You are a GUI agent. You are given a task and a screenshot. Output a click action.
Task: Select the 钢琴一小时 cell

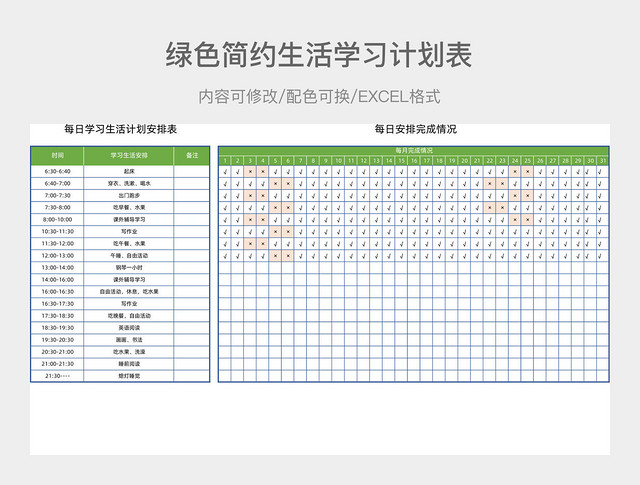point(129,268)
